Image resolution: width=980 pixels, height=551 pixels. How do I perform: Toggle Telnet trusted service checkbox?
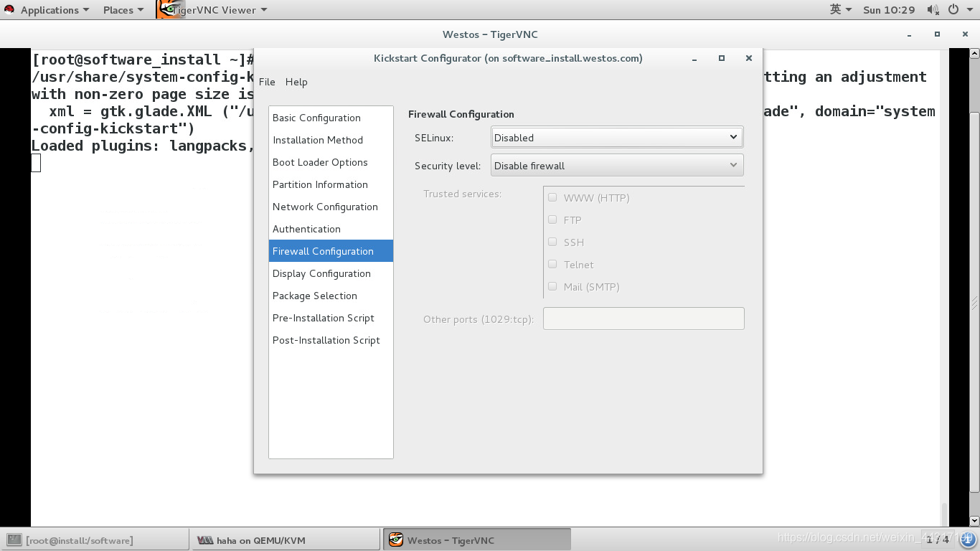[x=552, y=264]
